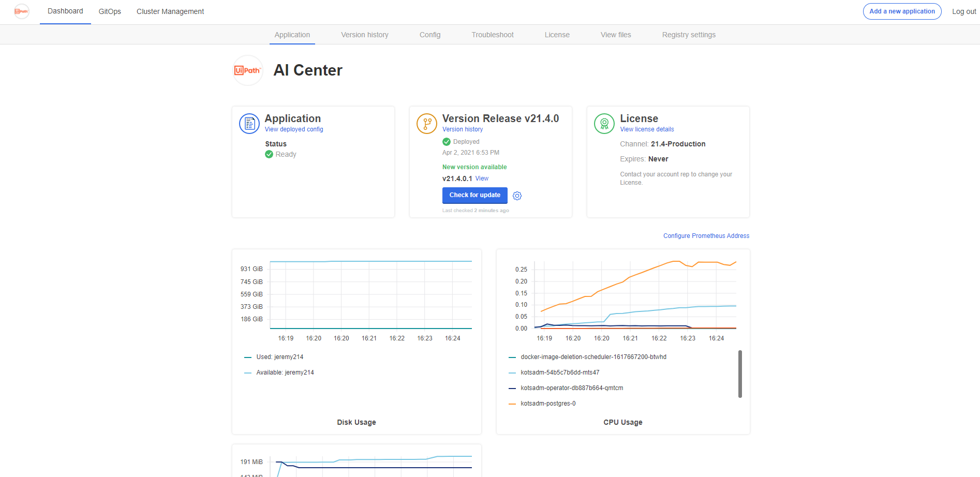
Task: Click View link next to v21.4.0.1
Action: pyautogui.click(x=482, y=178)
